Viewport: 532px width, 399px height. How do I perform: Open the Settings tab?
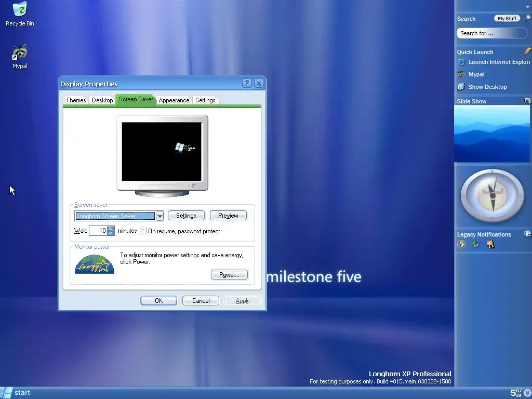(205, 100)
